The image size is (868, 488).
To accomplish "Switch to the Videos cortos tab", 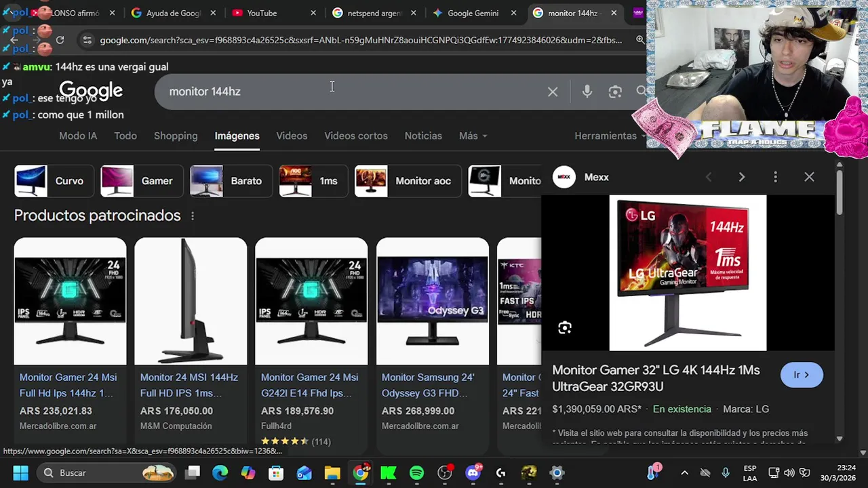I will [x=356, y=136].
